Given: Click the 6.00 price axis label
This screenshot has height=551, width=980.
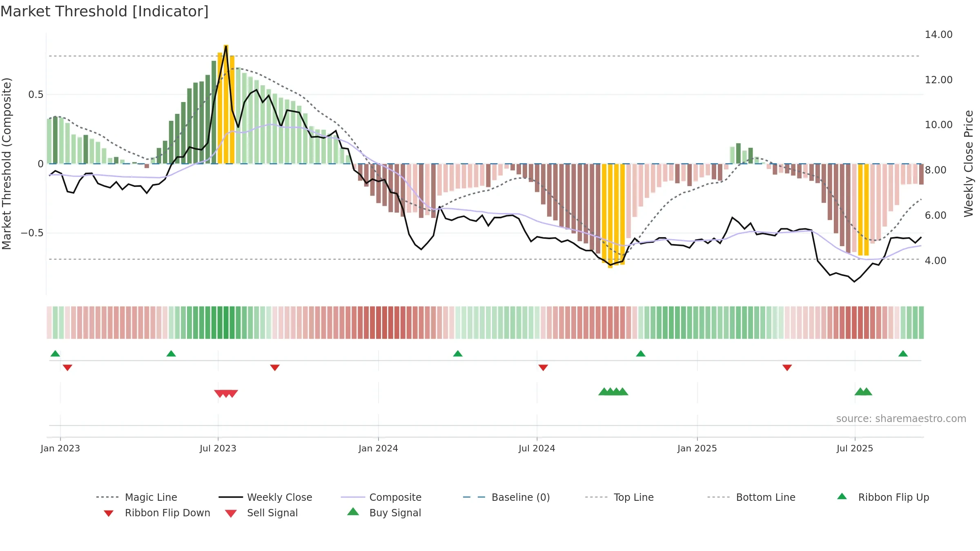Looking at the screenshot, I should point(935,216).
